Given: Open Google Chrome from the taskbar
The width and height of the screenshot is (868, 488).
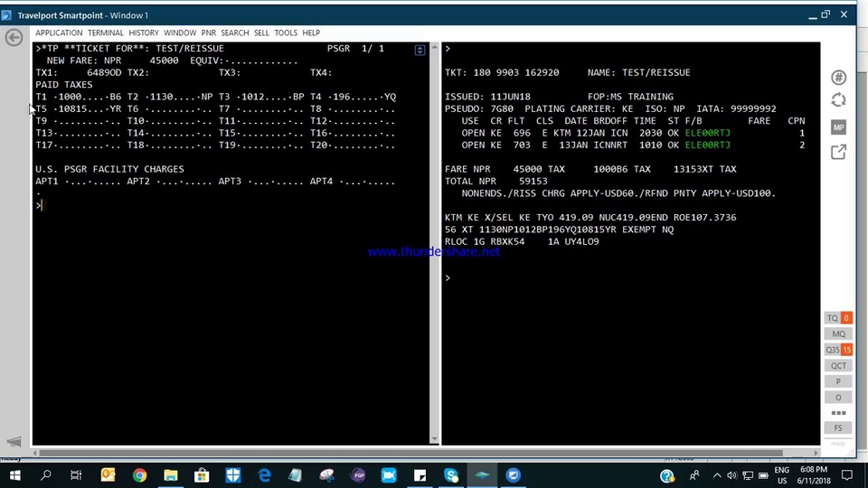Looking at the screenshot, I should [x=139, y=475].
